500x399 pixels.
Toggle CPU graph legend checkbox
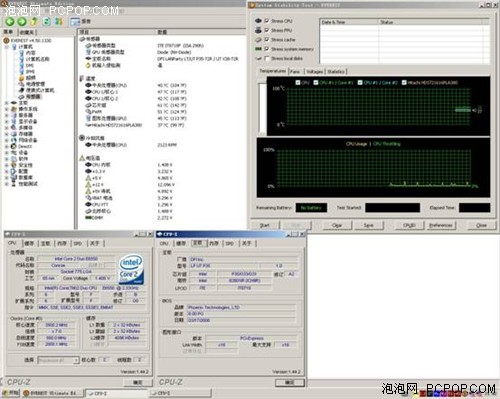[298, 82]
